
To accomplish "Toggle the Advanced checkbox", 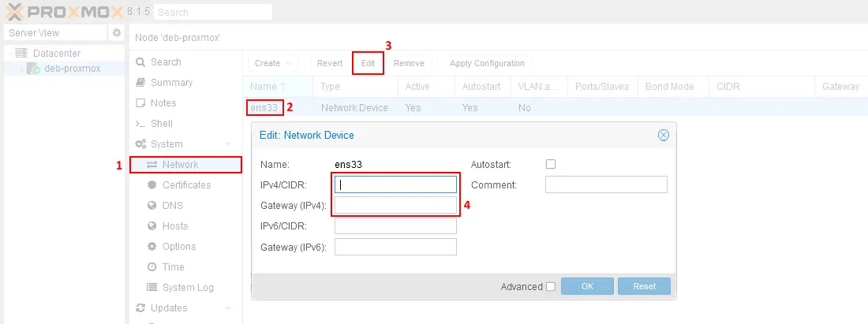I will (x=550, y=286).
